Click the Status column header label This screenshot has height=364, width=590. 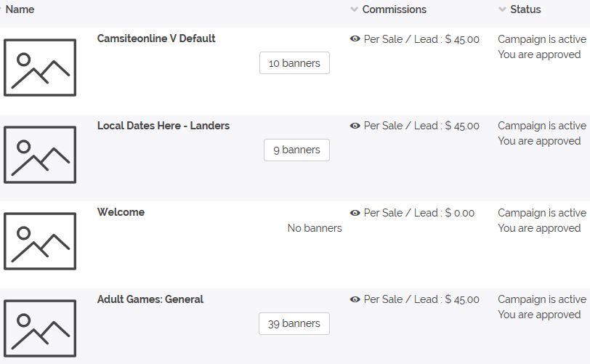pyautogui.click(x=525, y=9)
